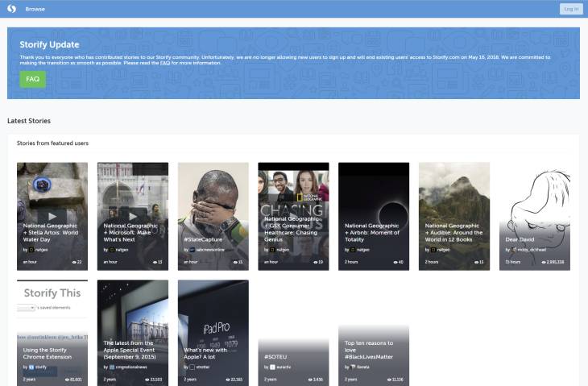Play the Make What's Next story video
Screen dimensions: 588x386
133,216
